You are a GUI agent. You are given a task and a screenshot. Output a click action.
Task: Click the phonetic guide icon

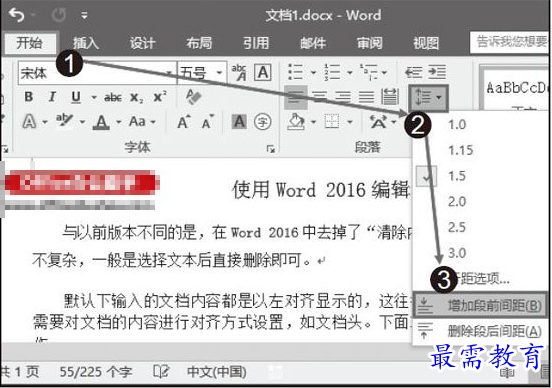click(239, 73)
